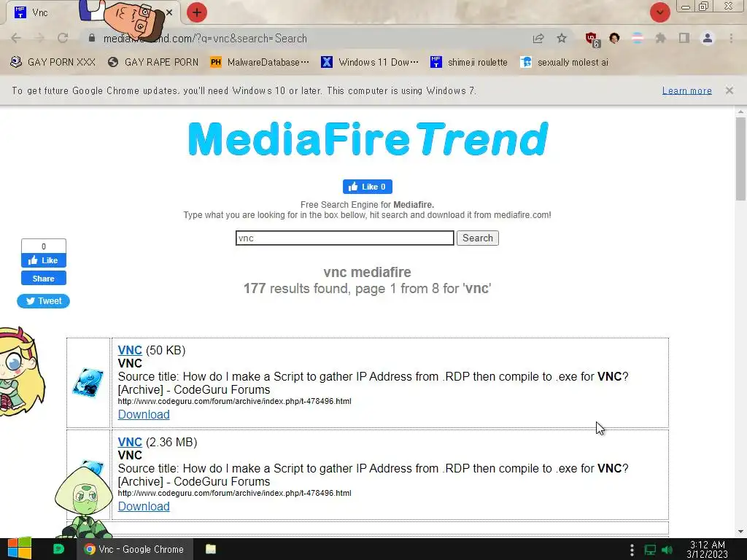Click the 'vnc mediafire' heading
The height and width of the screenshot is (560, 747).
(368, 272)
